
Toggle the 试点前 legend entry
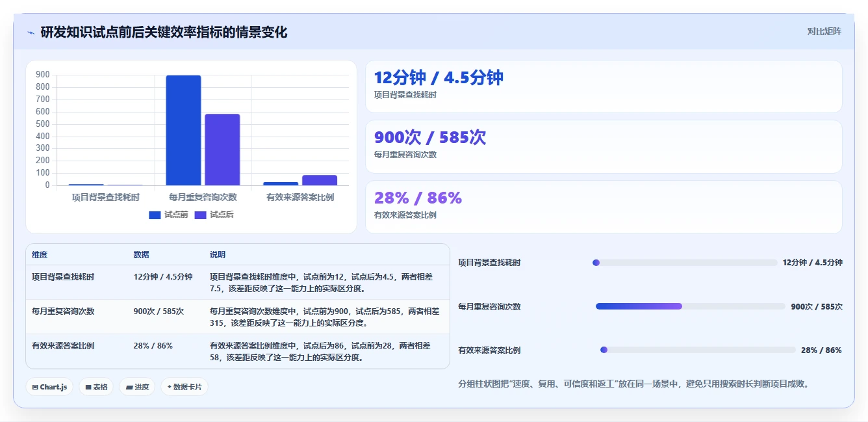(x=168, y=215)
